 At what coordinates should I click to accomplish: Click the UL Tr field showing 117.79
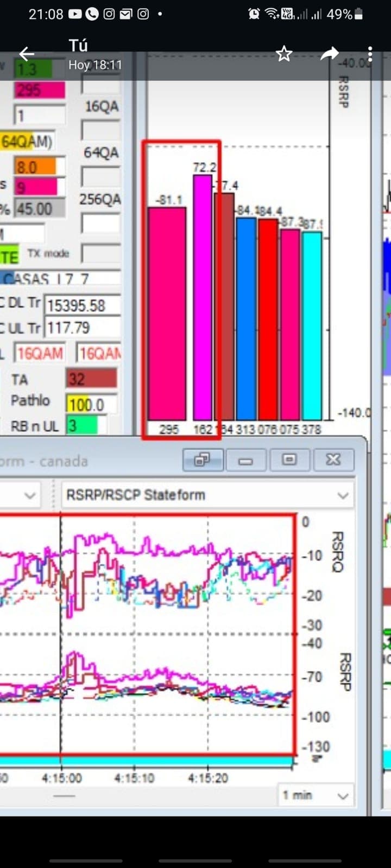82,328
